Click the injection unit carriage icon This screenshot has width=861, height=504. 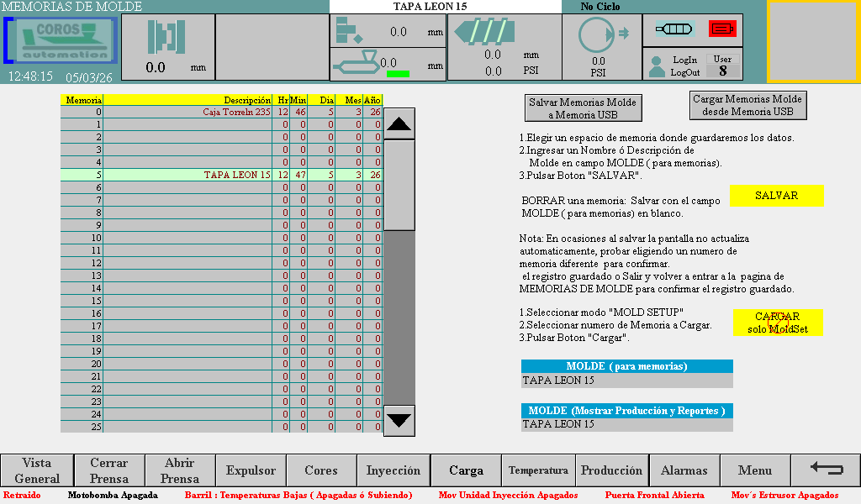[357, 62]
